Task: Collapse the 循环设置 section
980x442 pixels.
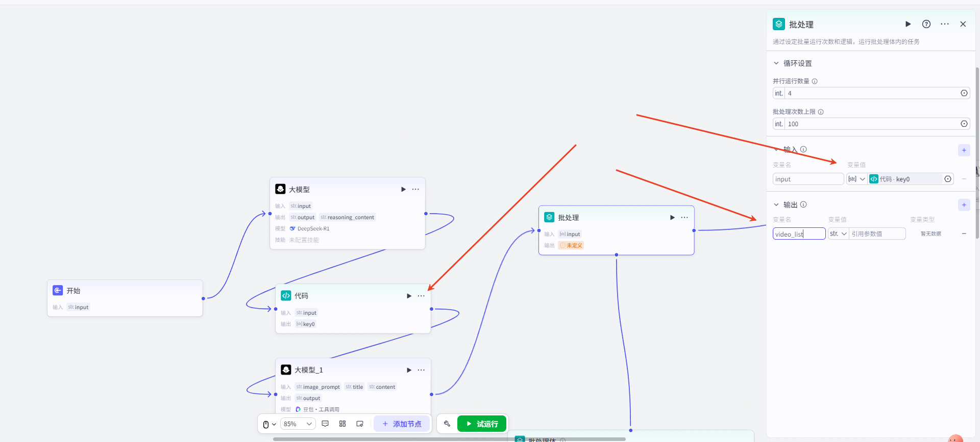Action: (776, 63)
